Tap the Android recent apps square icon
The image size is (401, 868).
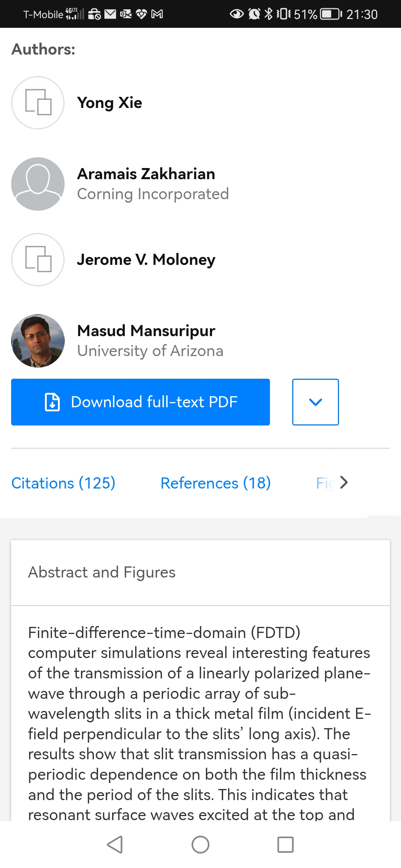coord(286,845)
